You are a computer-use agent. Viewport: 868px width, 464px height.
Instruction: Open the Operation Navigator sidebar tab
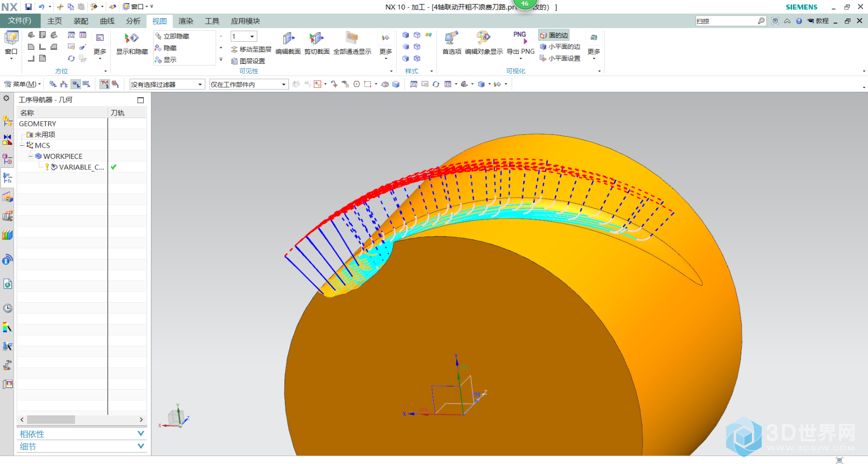coord(7,178)
